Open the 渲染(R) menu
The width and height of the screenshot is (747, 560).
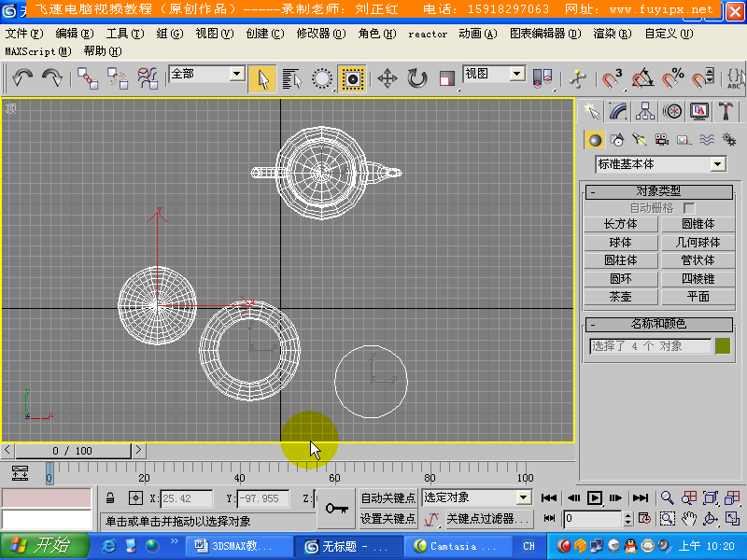pyautogui.click(x=613, y=34)
